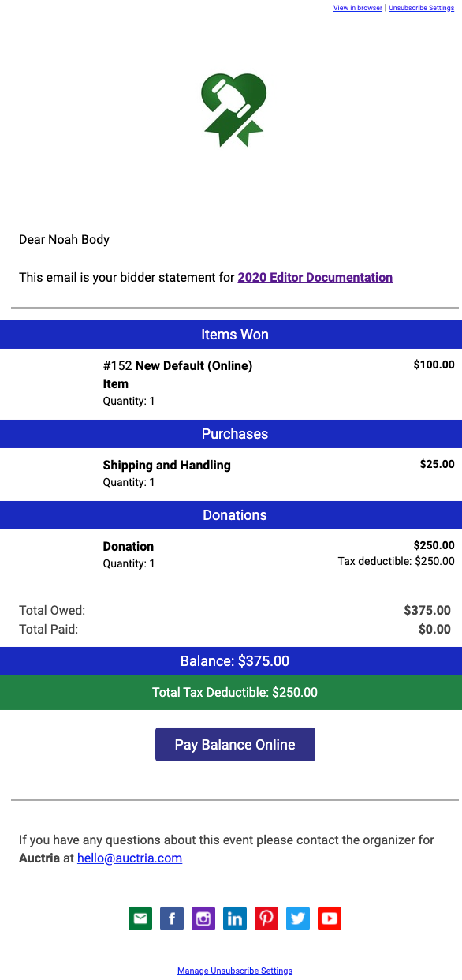Screen dimensions: 462x980
Task: Click the green heart gavel logo
Action: pyautogui.click(x=234, y=110)
